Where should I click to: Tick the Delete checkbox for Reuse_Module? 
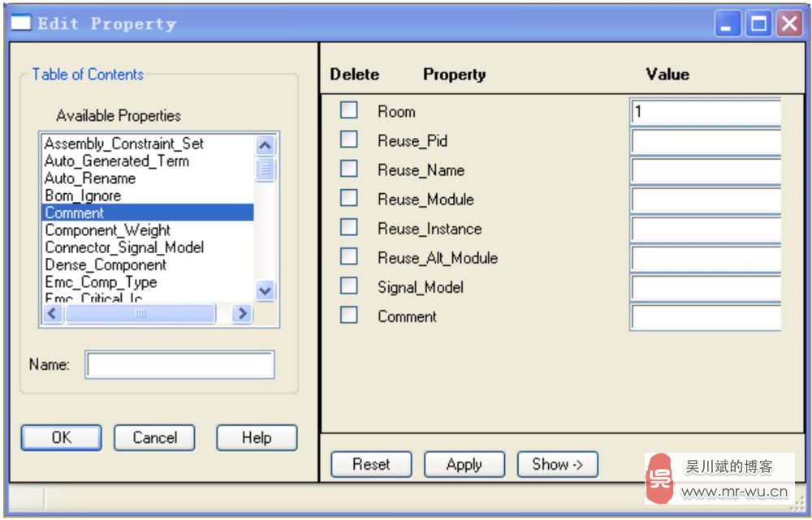348,198
